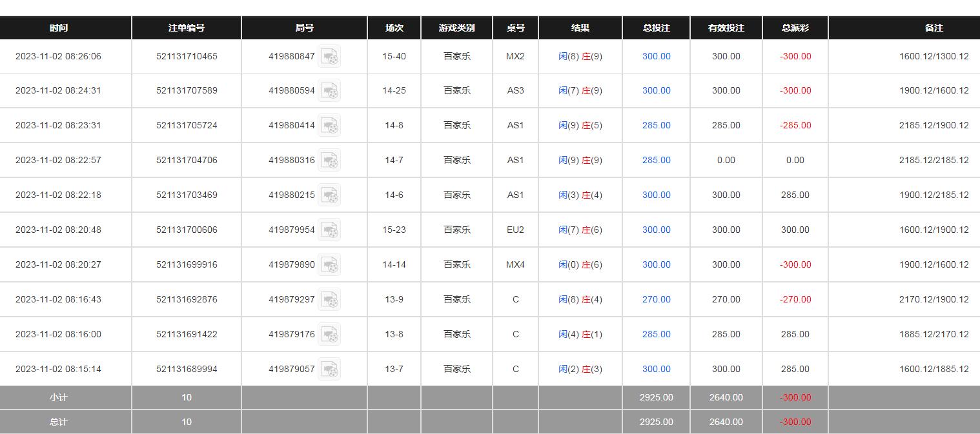Open 285.00 total bet link of order 521131705724
The height and width of the screenshot is (434, 980).
(x=656, y=126)
